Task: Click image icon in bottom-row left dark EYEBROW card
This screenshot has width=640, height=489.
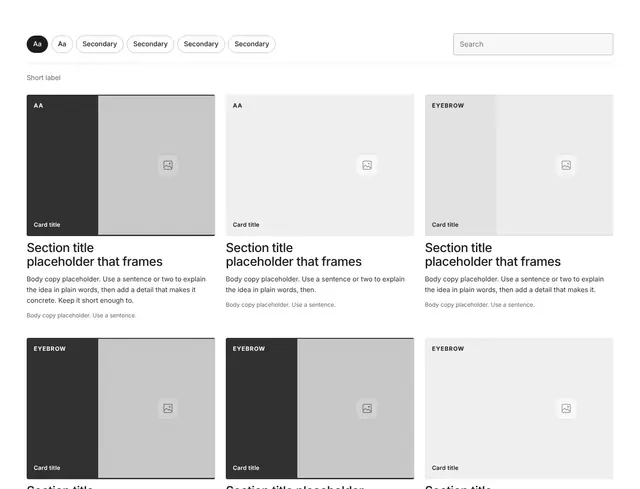Action: [x=168, y=408]
